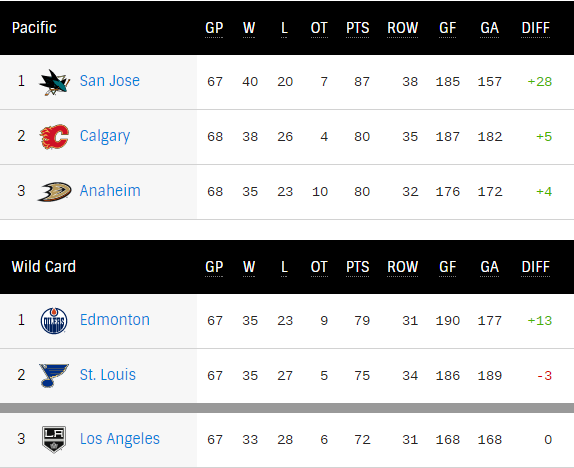Screen dimensions: 574x468
Task: Click the GF header in Wild Card table
Action: (447, 267)
